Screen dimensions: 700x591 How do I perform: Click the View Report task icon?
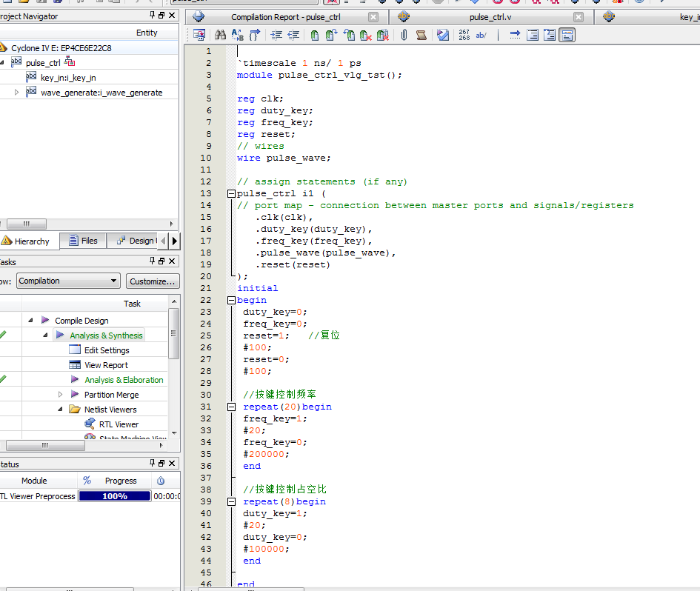75,365
